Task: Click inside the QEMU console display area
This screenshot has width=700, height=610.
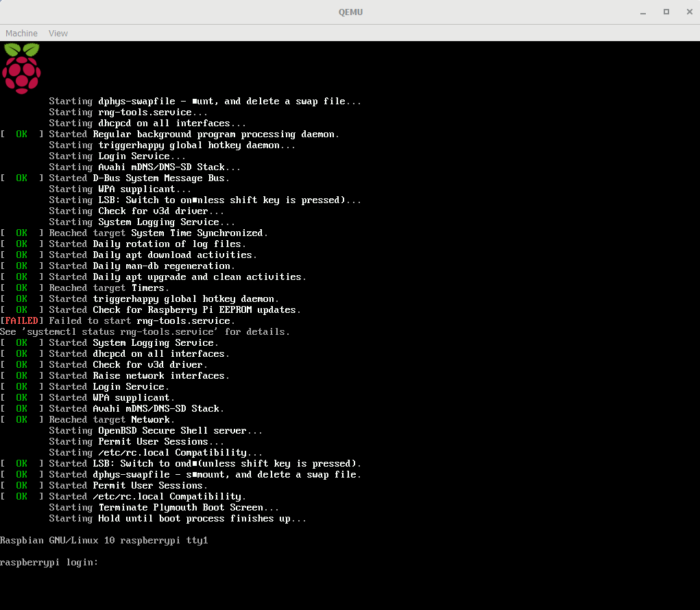Action: (x=350, y=309)
